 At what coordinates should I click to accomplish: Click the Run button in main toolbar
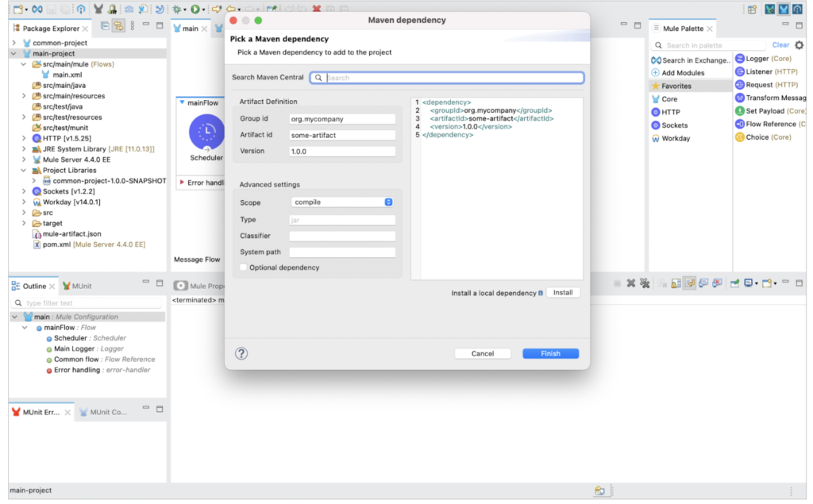coord(193,10)
